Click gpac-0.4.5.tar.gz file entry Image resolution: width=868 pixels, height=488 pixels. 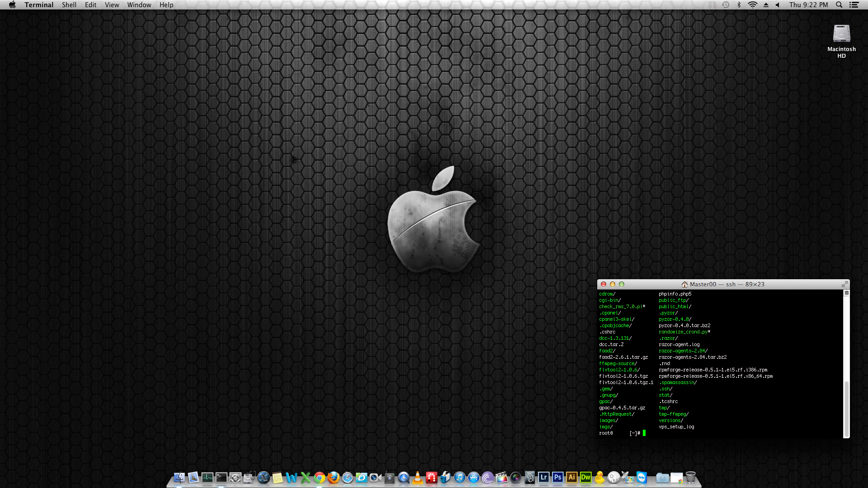click(622, 408)
